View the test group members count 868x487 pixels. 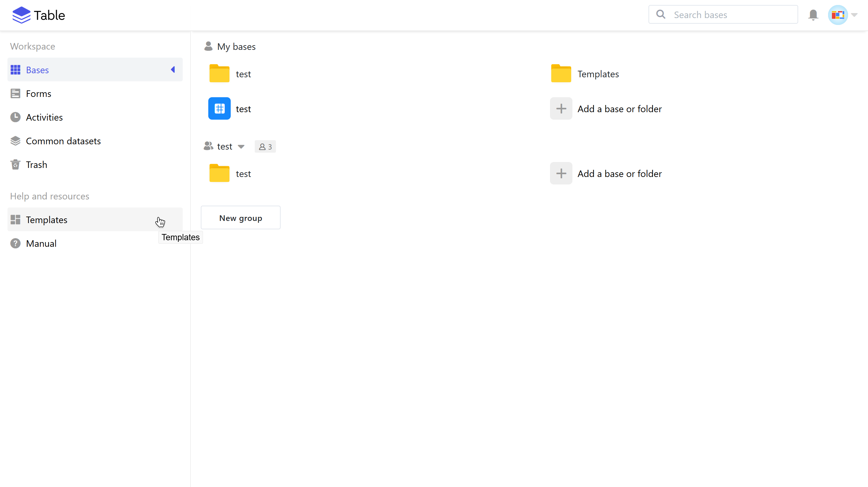pos(265,146)
